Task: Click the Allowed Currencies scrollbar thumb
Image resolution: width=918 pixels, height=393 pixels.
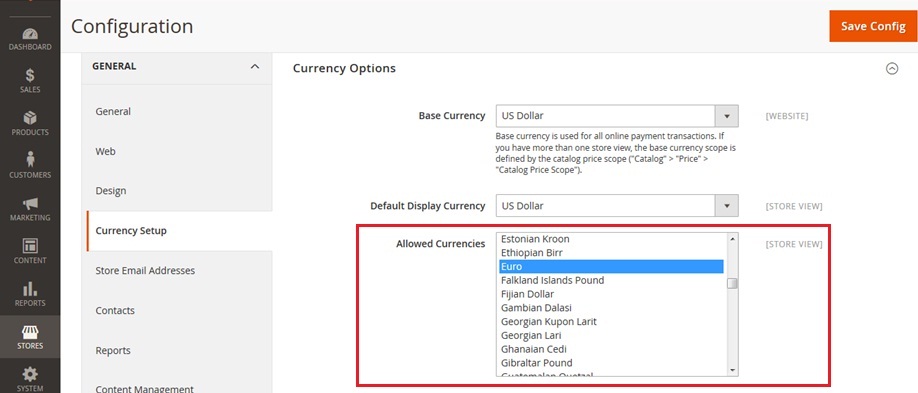Action: pyautogui.click(x=732, y=283)
